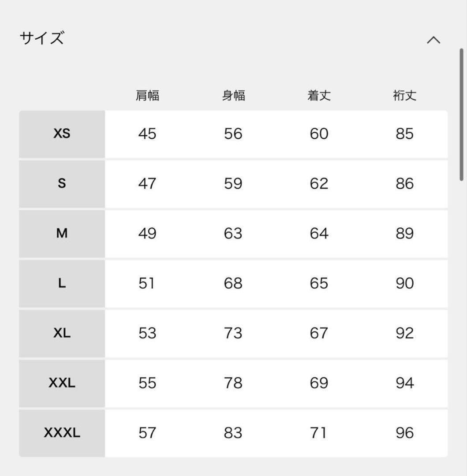Collapse the サイズ section chevron
This screenshot has height=476, width=467.
tap(434, 40)
